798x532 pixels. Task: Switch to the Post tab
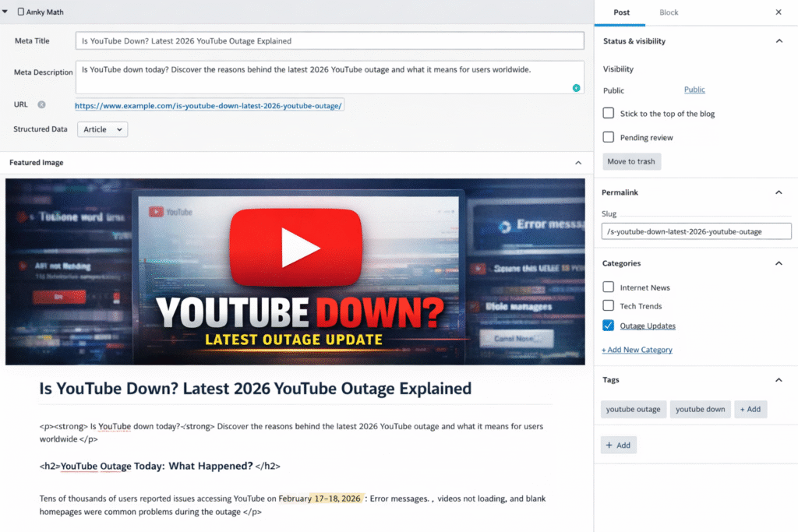pos(621,12)
